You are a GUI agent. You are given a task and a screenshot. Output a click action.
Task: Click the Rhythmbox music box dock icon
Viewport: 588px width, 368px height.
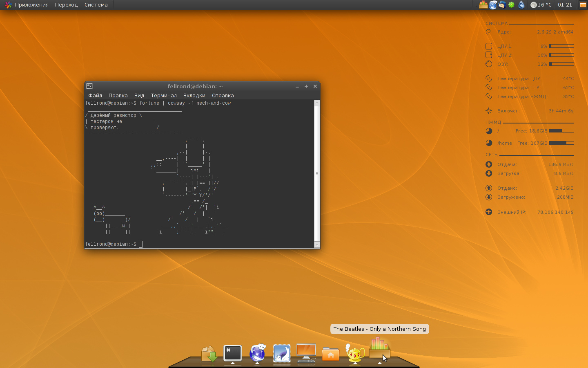(379, 348)
